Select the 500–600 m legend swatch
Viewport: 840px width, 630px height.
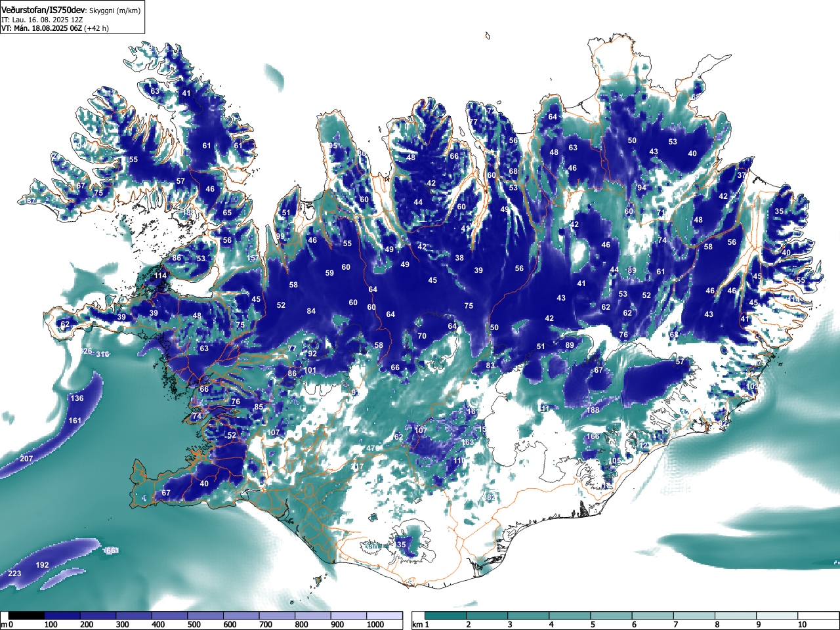coord(205,616)
